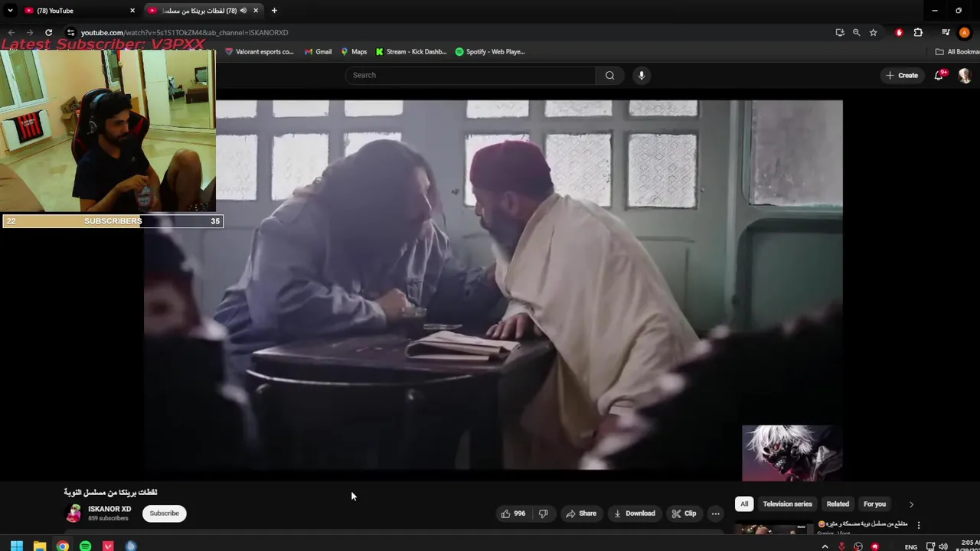
Task: Open the Gmail bookmark
Action: coord(318,51)
